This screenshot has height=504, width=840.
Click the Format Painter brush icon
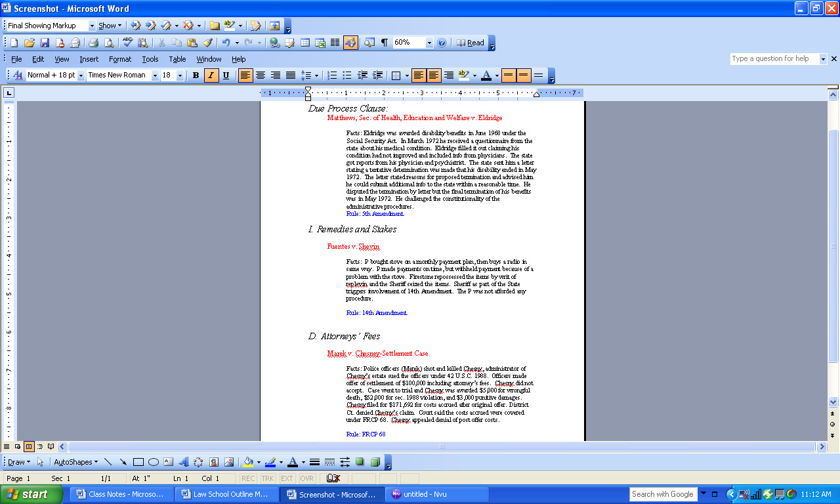click(x=207, y=43)
